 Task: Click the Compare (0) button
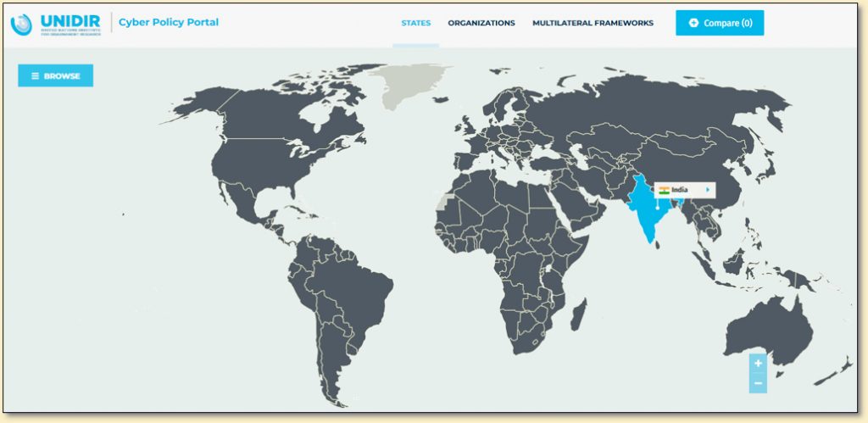(720, 23)
